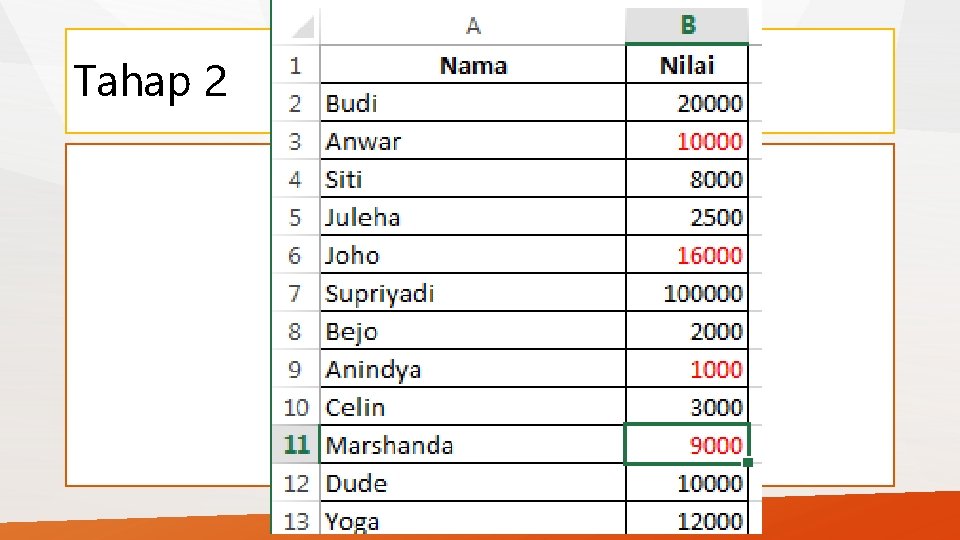Select Anwar's red value 10000
Viewport: 960px width, 540px height.
(x=687, y=141)
